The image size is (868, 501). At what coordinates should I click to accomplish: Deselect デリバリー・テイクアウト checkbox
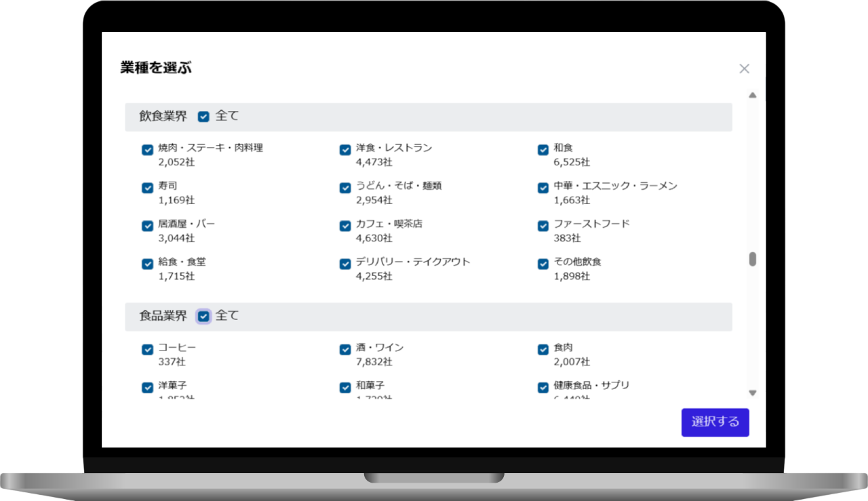click(x=345, y=264)
